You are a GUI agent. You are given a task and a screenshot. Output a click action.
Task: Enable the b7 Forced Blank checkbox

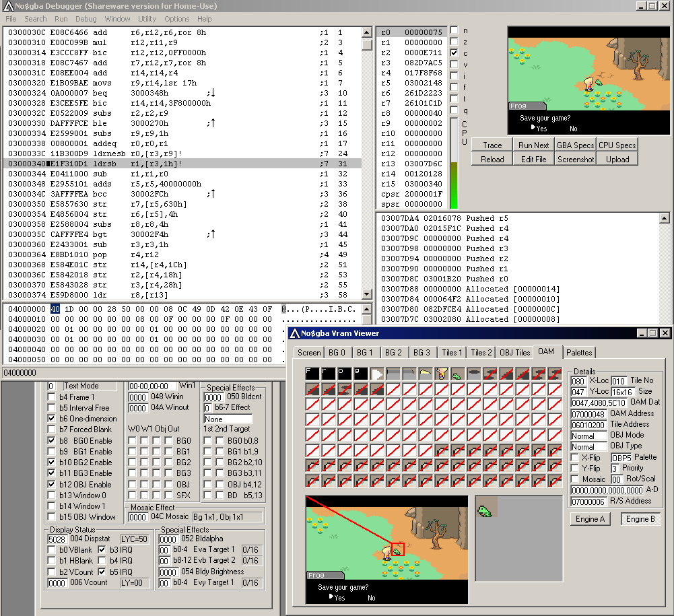[52, 429]
